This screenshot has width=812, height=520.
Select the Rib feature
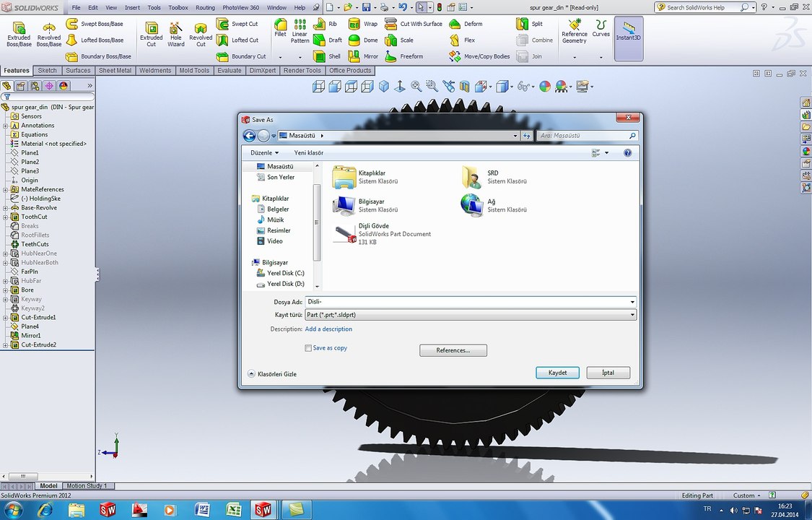pyautogui.click(x=326, y=24)
